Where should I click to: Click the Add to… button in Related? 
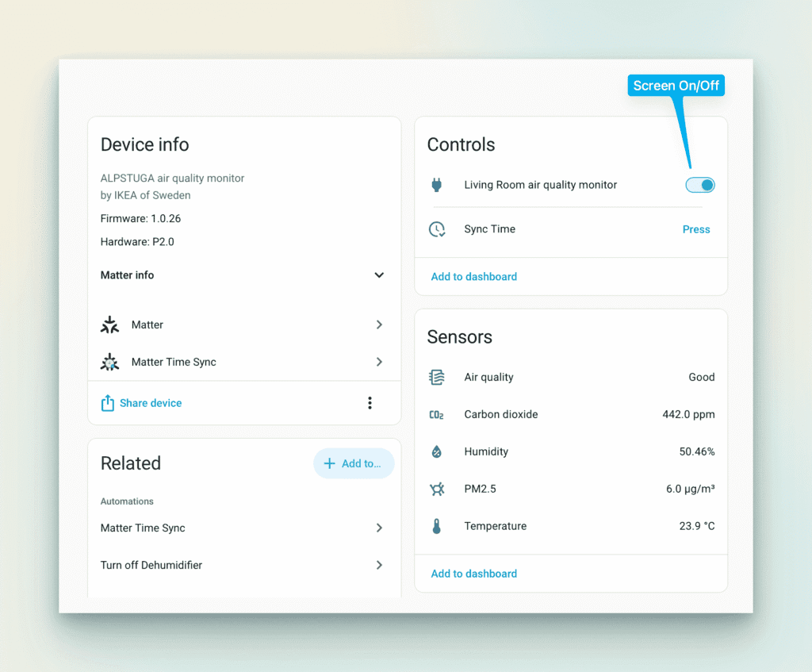pos(354,463)
